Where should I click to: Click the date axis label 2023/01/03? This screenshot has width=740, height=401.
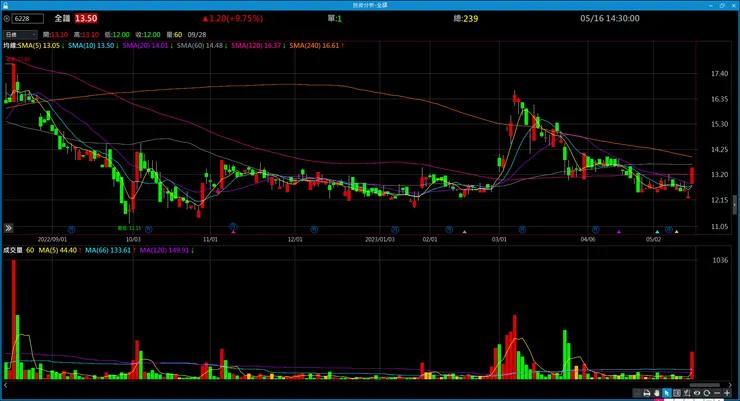(x=380, y=240)
